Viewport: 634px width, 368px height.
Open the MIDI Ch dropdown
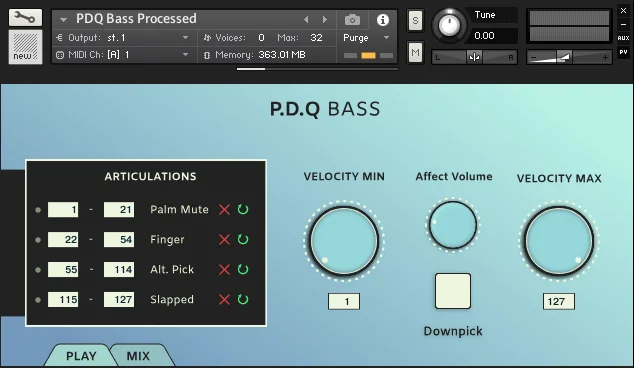185,55
